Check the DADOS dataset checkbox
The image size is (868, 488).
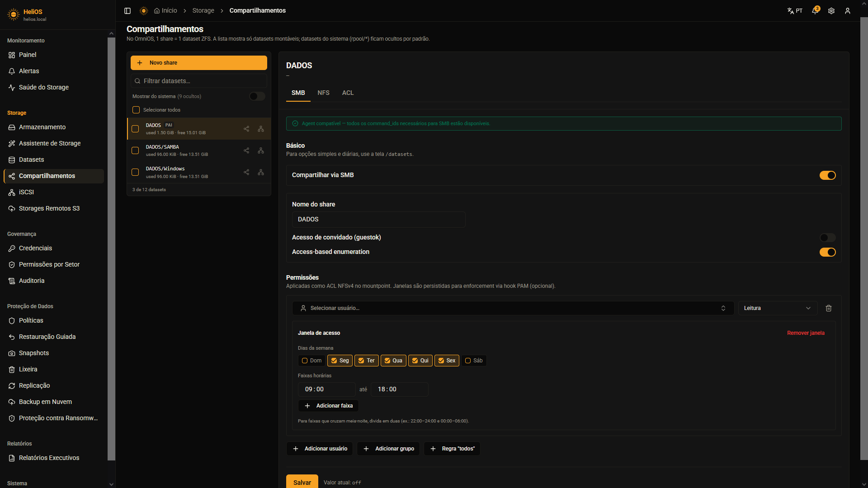tap(135, 129)
